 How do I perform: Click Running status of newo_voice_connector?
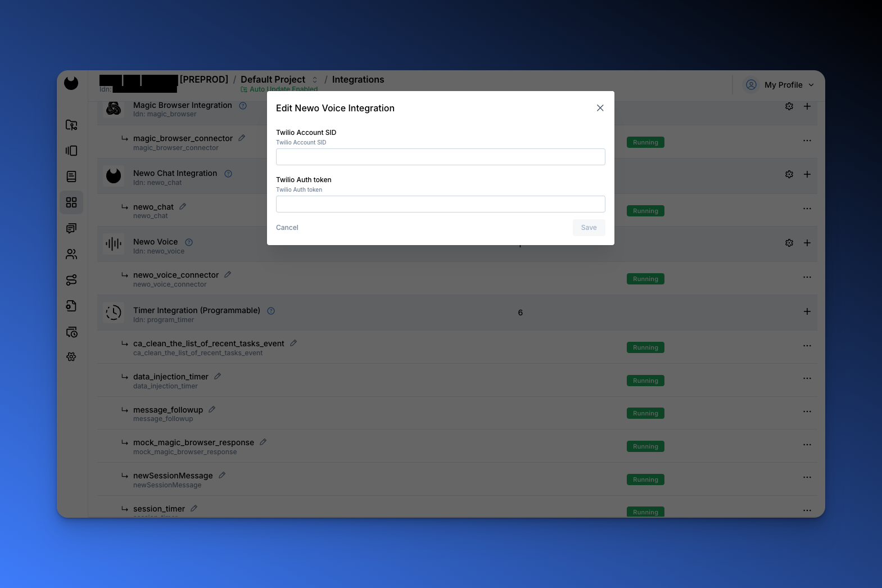645,279
